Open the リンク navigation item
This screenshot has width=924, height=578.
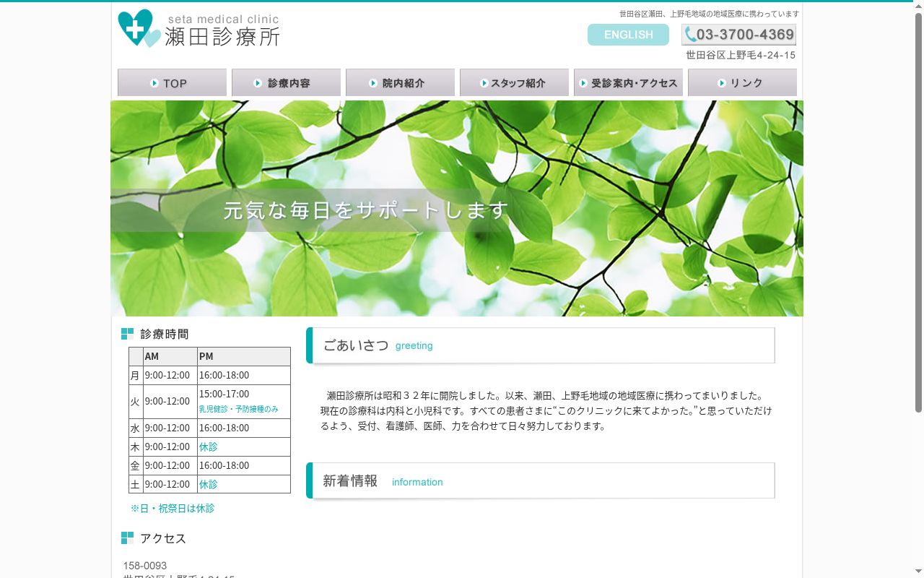(x=742, y=82)
